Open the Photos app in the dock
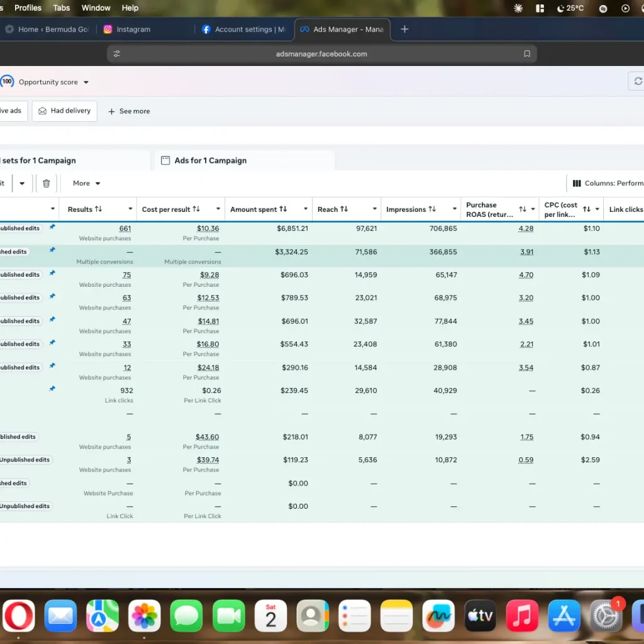Screen dimensions: 644x644 tap(144, 616)
